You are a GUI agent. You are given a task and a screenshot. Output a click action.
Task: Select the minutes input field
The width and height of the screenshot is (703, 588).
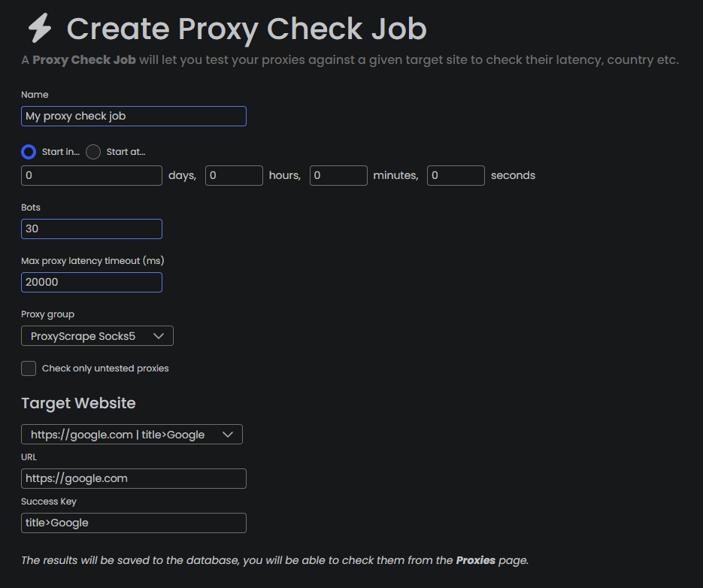pyautogui.click(x=338, y=175)
